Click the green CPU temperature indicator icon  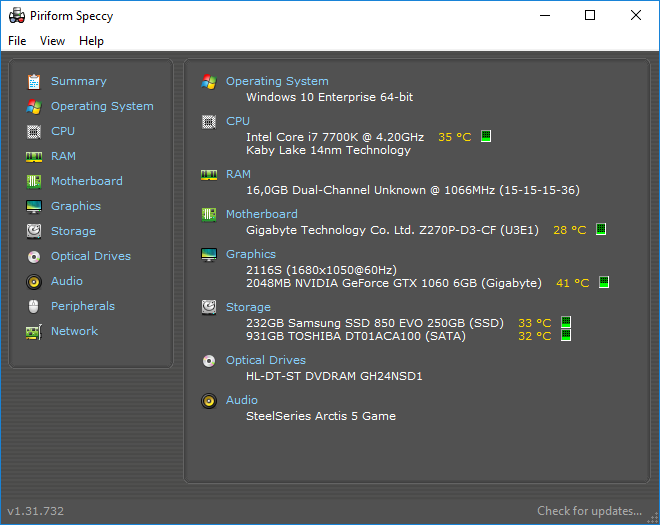(486, 136)
